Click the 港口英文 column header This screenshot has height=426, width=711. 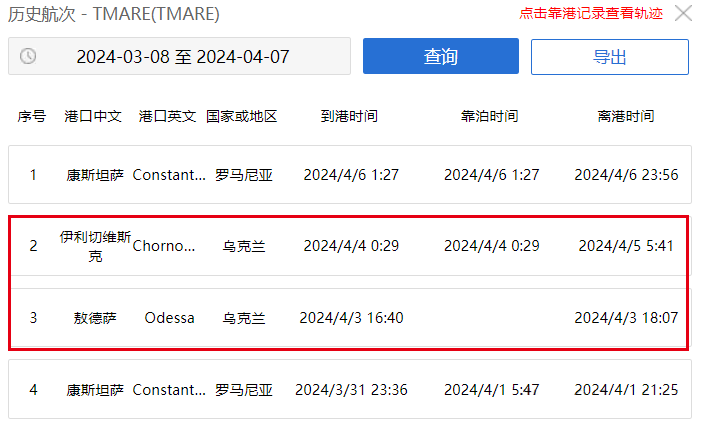coord(167,116)
